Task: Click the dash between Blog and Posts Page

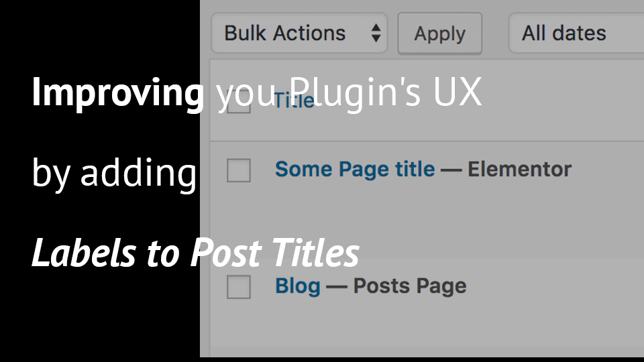Action: (337, 286)
